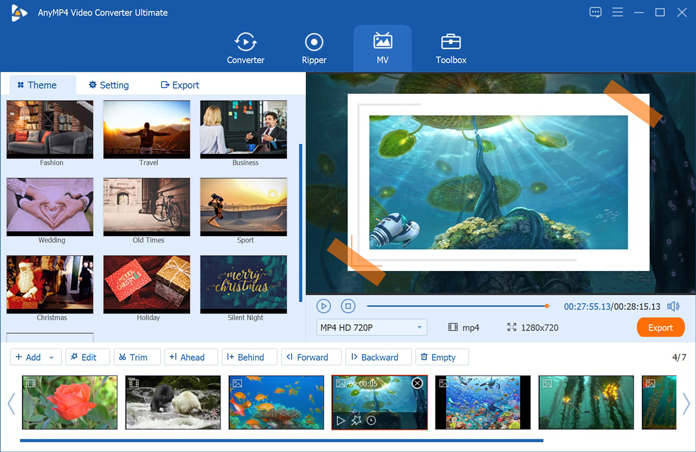Switch to the Setting tab

[109, 85]
